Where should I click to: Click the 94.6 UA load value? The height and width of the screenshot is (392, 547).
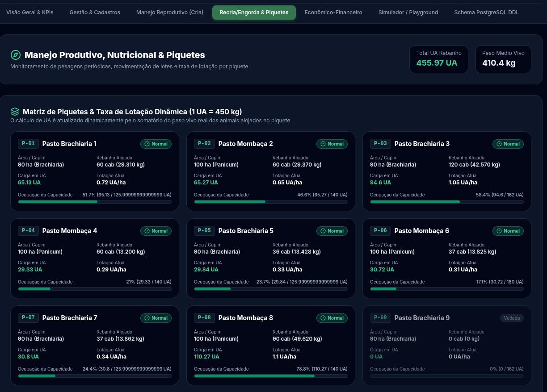click(380, 183)
